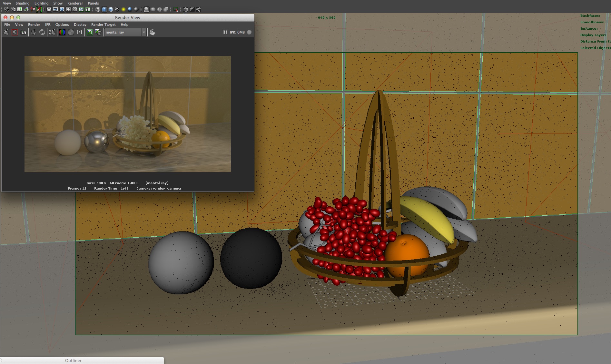Open the render settings window icon
The image size is (611, 364).
point(52,32)
